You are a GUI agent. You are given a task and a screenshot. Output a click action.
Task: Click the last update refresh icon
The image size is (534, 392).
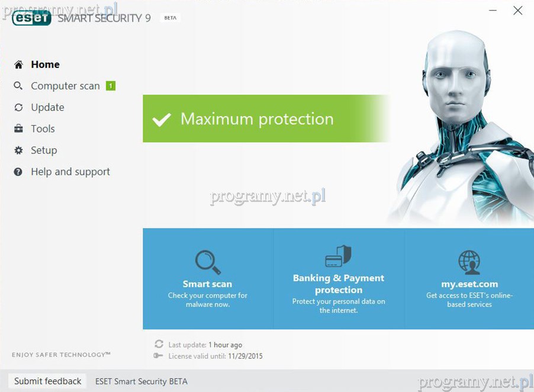[x=159, y=344]
